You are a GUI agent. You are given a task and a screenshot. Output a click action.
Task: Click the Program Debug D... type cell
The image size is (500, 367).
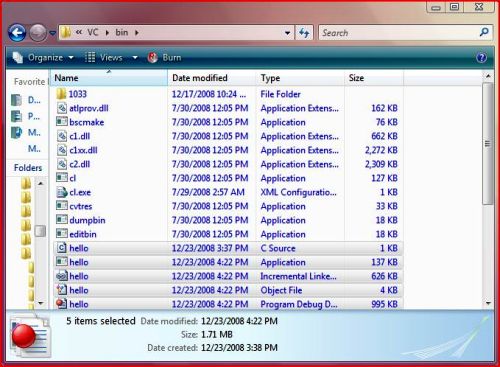tap(299, 304)
